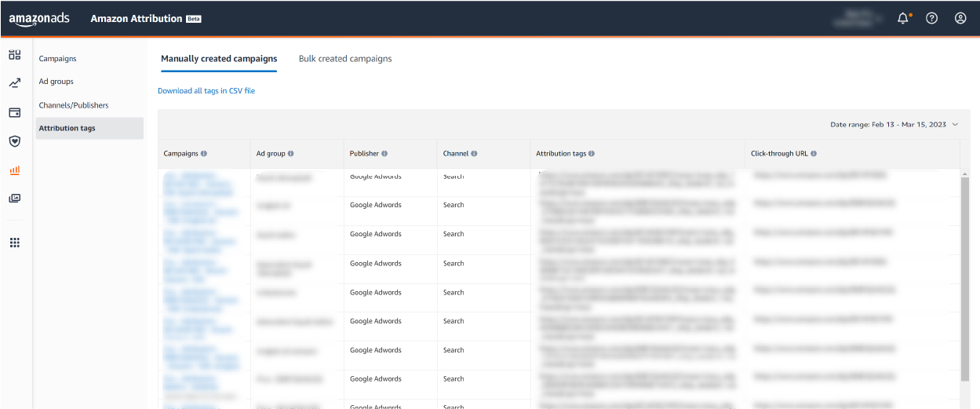
Task: Switch to Manually created campaigns tab
Action: pyautogui.click(x=219, y=59)
